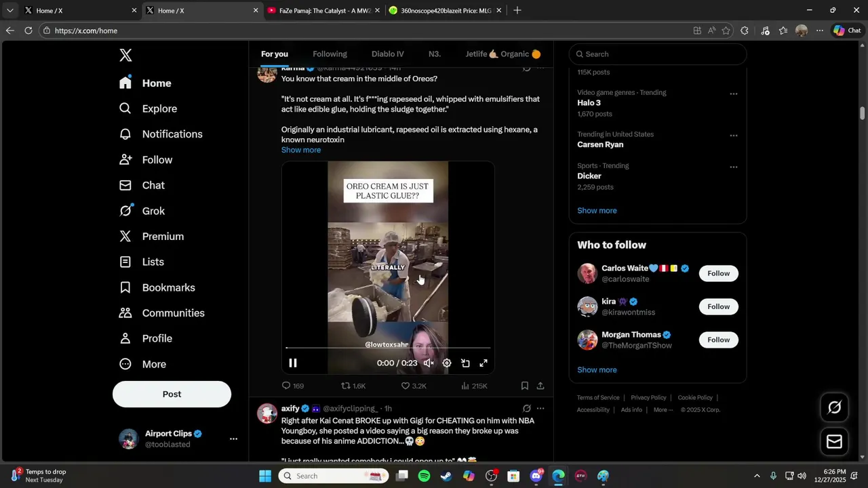This screenshot has height=488, width=868.
Task: Click the X search field
Action: [x=658, y=54]
